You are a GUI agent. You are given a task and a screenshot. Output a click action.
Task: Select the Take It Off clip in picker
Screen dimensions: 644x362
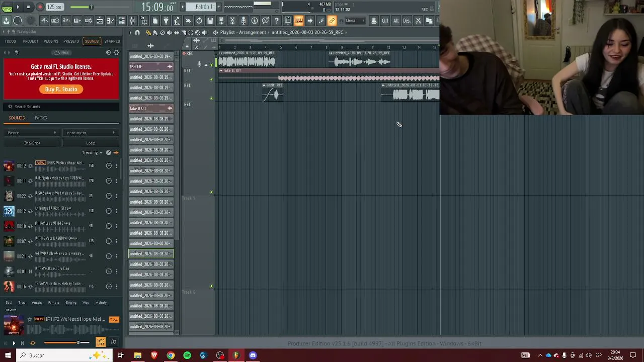pyautogui.click(x=151, y=109)
